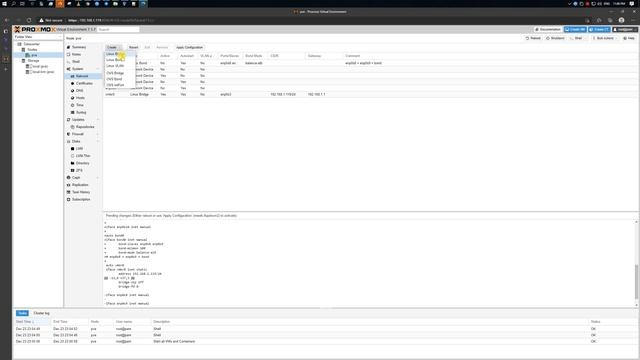
Task: Open browser profile avatar
Action: coord(621,20)
